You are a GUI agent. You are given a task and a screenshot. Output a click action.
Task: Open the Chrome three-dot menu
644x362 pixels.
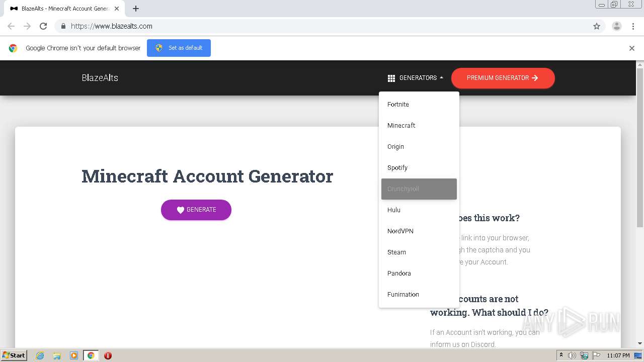click(633, 26)
